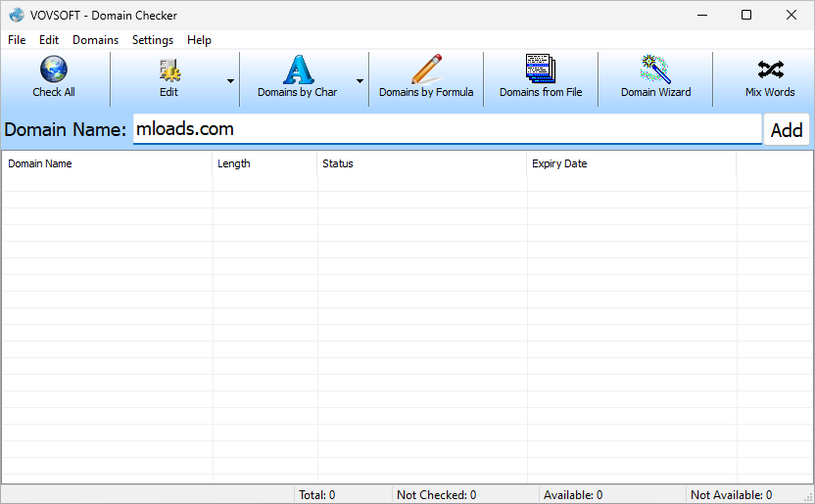This screenshot has height=504, width=815.
Task: Click 'Not Checked: 0' in status bar
Action: (x=437, y=495)
